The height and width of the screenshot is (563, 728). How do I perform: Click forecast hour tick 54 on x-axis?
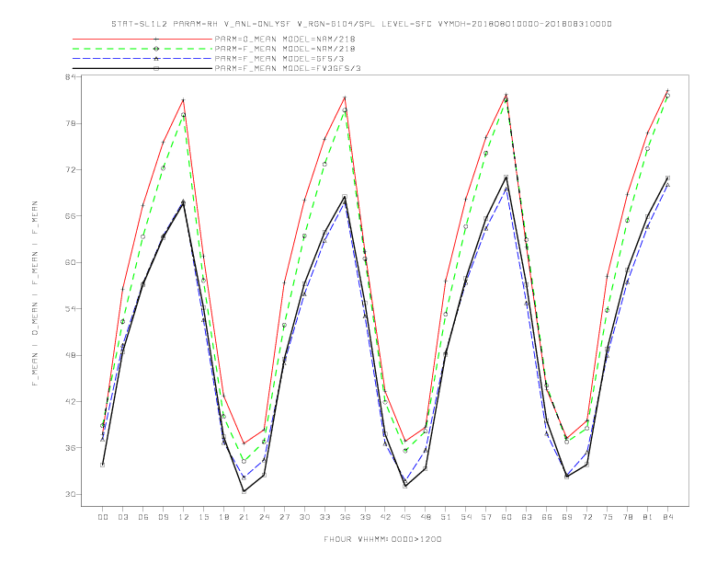[466, 517]
